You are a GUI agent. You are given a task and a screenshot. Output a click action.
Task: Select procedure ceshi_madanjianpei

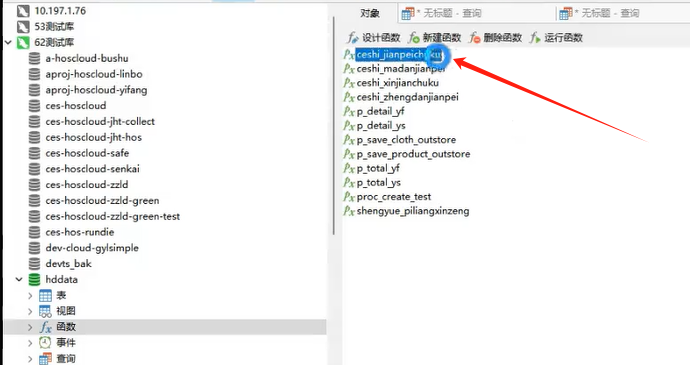point(401,69)
